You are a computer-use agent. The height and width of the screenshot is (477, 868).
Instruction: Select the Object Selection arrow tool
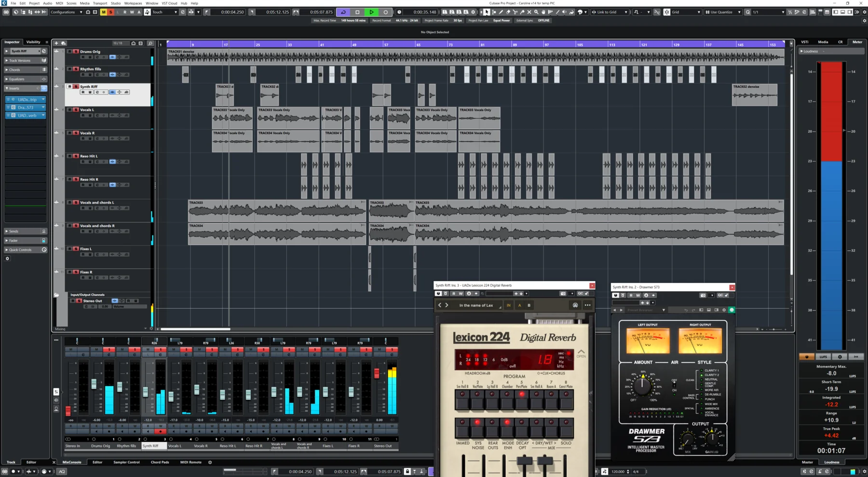(x=487, y=12)
